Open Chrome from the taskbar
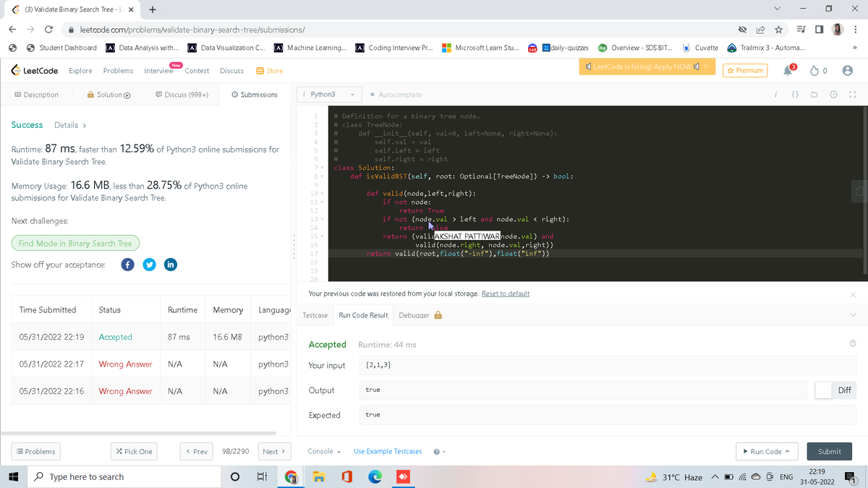Image resolution: width=868 pixels, height=488 pixels. (291, 477)
